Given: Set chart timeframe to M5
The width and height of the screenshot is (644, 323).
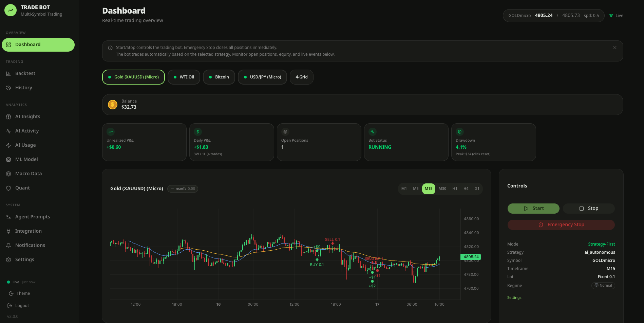Looking at the screenshot, I should 416,189.
